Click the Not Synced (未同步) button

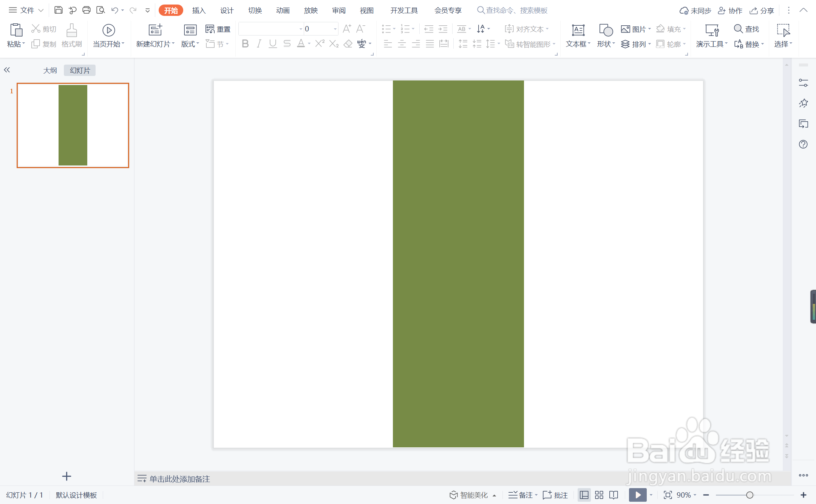695,11
